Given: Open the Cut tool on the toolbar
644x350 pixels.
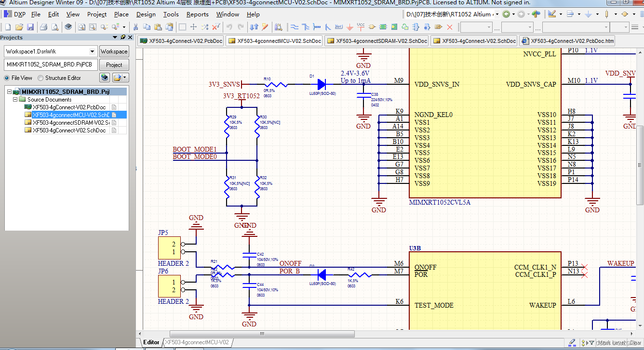Looking at the screenshot, I should pos(135,26).
